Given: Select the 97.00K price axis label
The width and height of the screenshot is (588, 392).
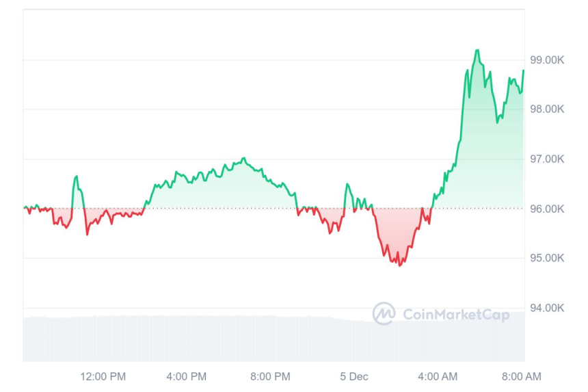Looking at the screenshot, I should 547,159.
